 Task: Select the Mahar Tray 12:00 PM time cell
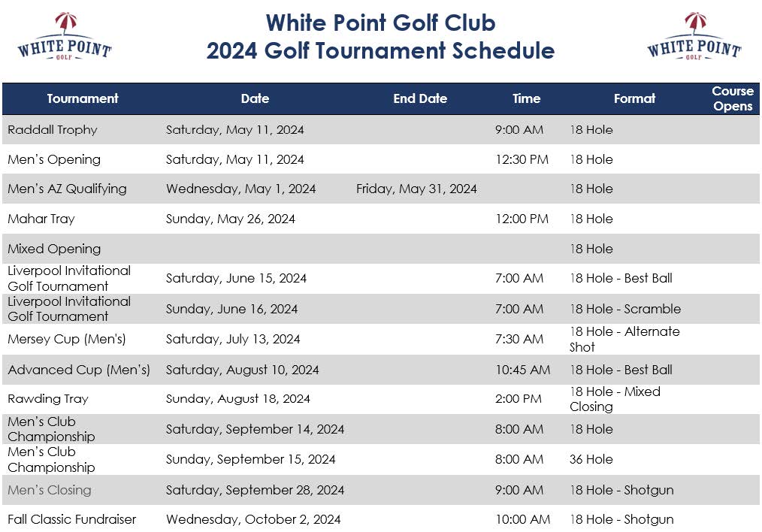pyautogui.click(x=522, y=219)
